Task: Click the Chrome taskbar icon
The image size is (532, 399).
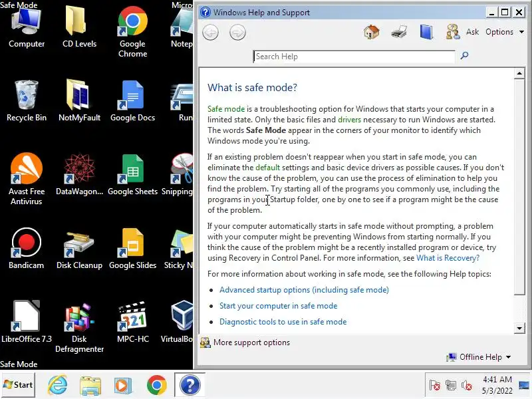Action: point(156,385)
